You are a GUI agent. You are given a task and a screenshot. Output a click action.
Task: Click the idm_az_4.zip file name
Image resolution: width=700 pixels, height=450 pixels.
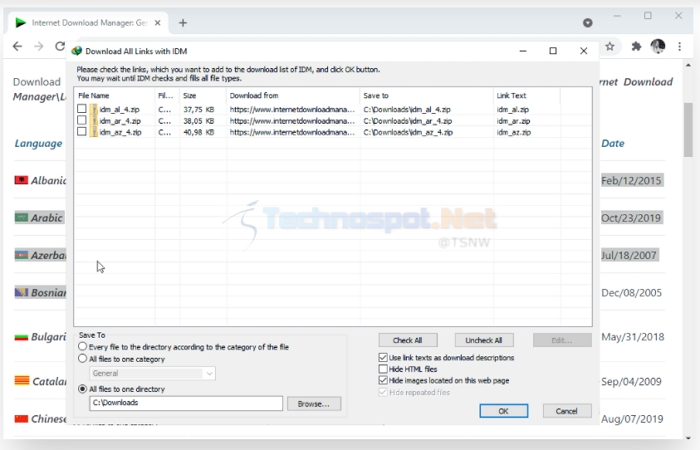click(x=121, y=132)
